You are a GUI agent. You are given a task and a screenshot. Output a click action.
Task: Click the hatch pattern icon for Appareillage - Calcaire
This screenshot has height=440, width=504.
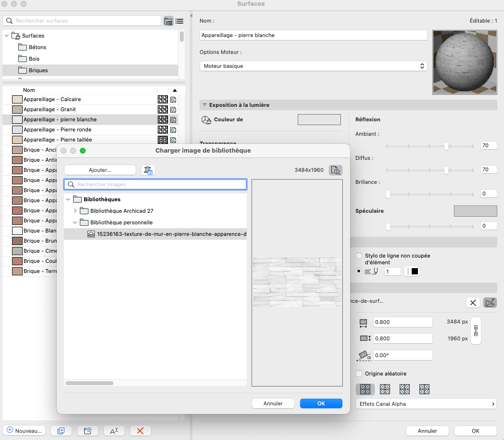tap(163, 99)
